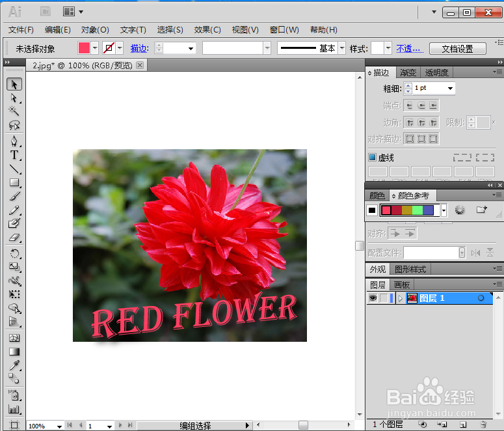Create new layer icon in Layers panel
504x431 pixels.
click(x=463, y=424)
